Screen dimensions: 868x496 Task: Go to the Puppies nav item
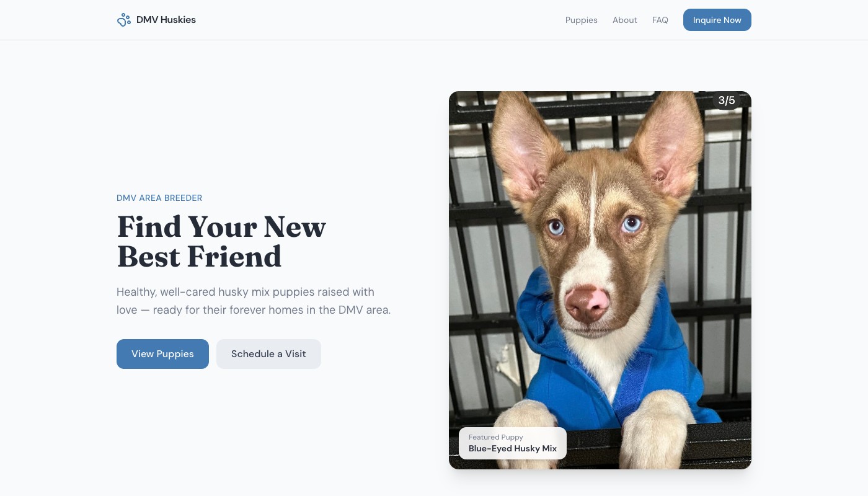(582, 20)
